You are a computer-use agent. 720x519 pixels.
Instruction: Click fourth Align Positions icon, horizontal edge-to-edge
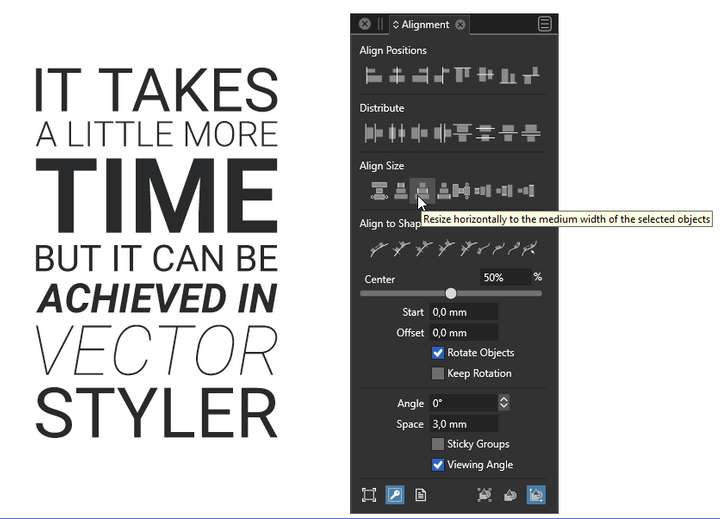click(x=441, y=75)
